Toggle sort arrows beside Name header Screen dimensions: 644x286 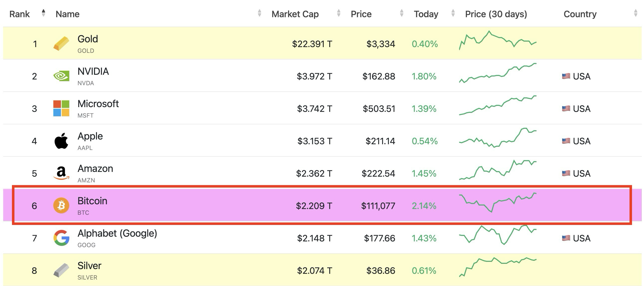pyautogui.click(x=259, y=13)
